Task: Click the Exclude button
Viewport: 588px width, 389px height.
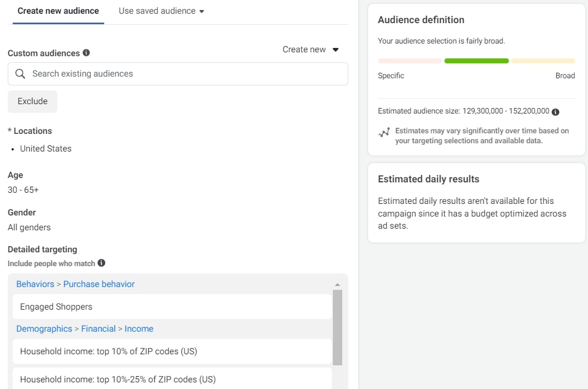Action: click(33, 101)
